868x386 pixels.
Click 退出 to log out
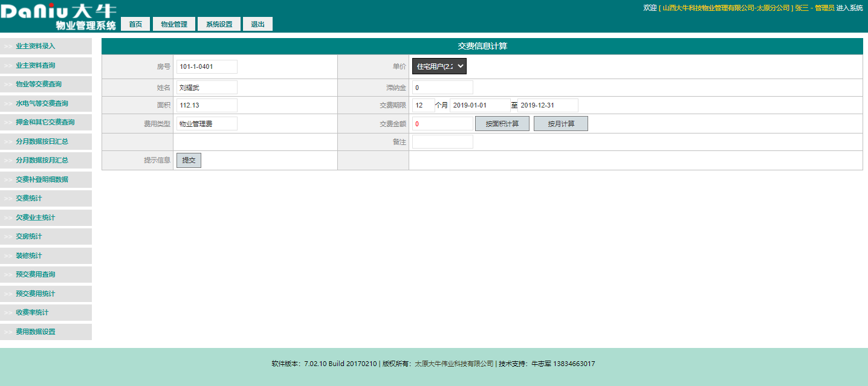pyautogui.click(x=257, y=24)
